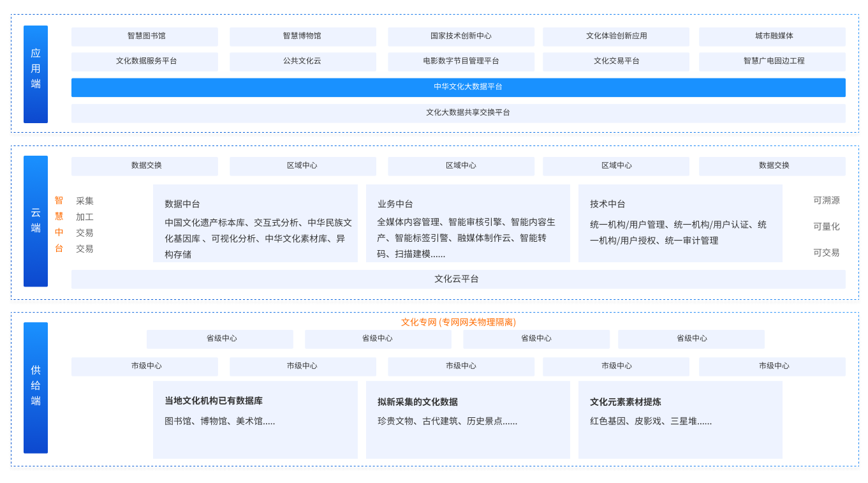The width and height of the screenshot is (868, 483).
Task: Select the 供给端 vertical label
Action: pyautogui.click(x=36, y=387)
